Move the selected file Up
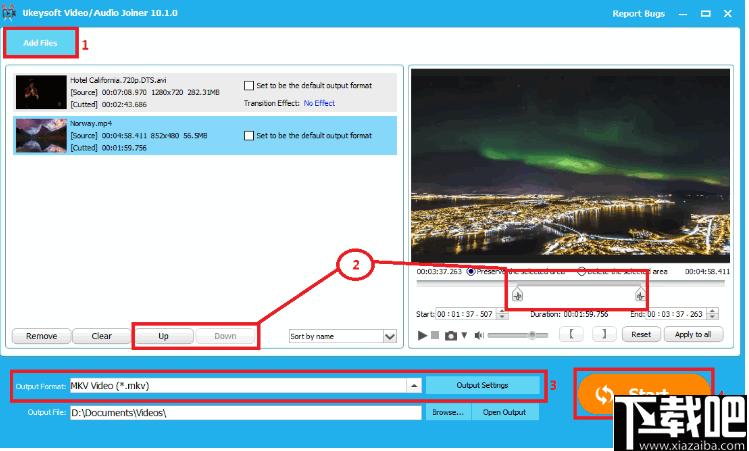 tap(163, 336)
